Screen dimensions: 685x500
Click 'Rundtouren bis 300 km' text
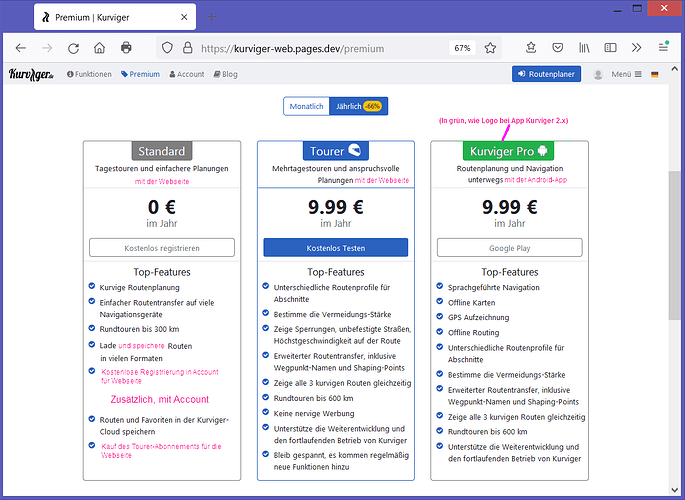coord(139,329)
